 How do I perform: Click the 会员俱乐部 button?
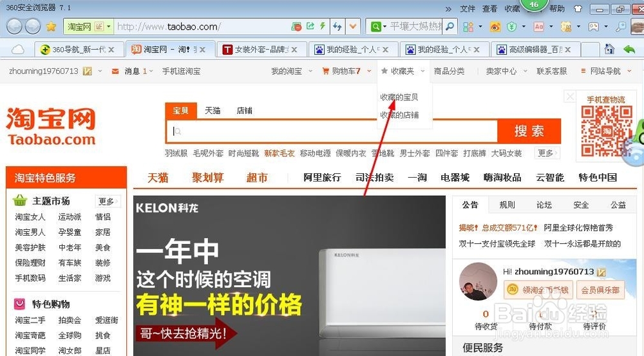tap(600, 290)
